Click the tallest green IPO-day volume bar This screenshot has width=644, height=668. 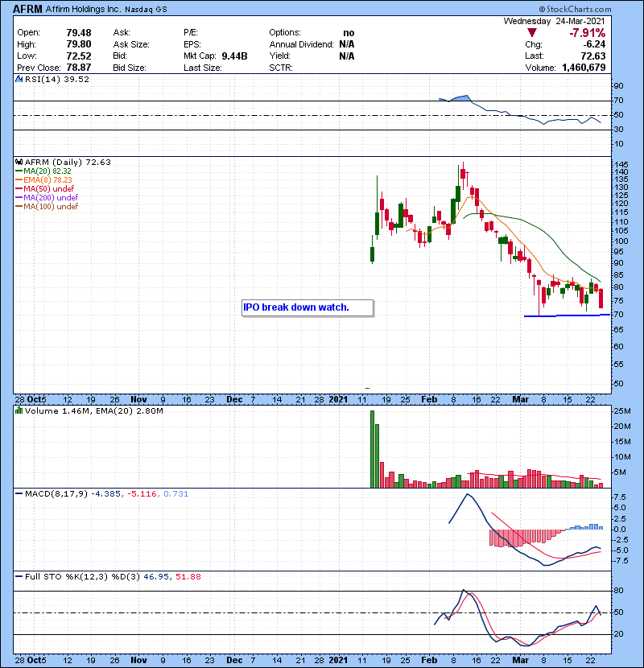click(x=372, y=449)
